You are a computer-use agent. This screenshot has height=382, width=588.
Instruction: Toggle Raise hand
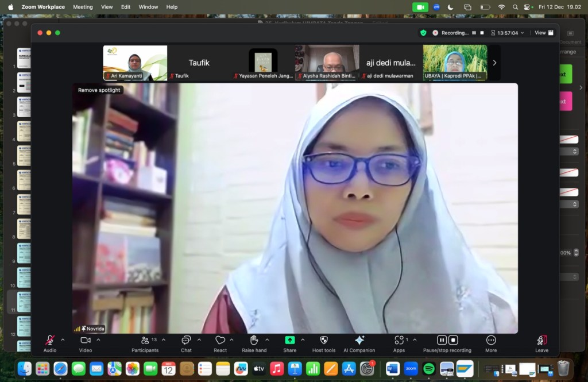click(254, 340)
